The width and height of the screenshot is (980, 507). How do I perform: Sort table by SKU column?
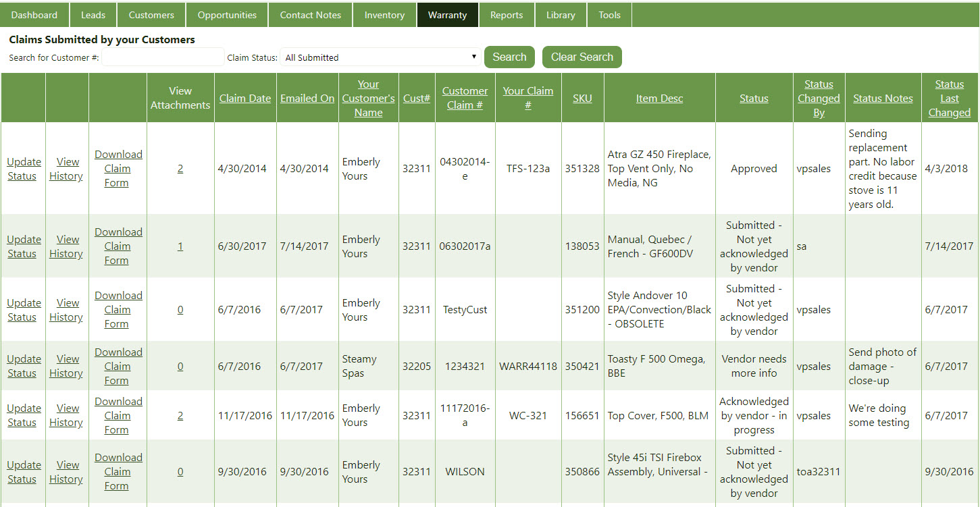pos(582,99)
